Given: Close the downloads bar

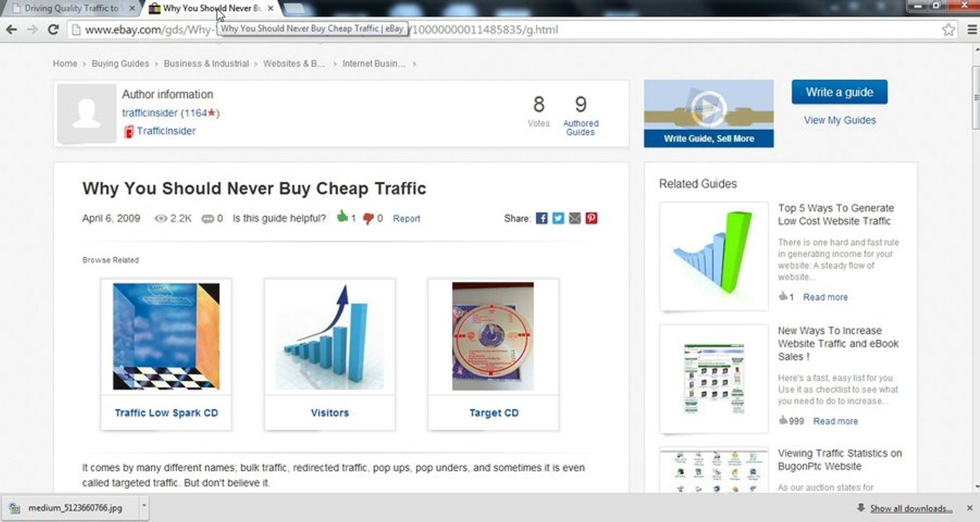Looking at the screenshot, I should click(969, 508).
